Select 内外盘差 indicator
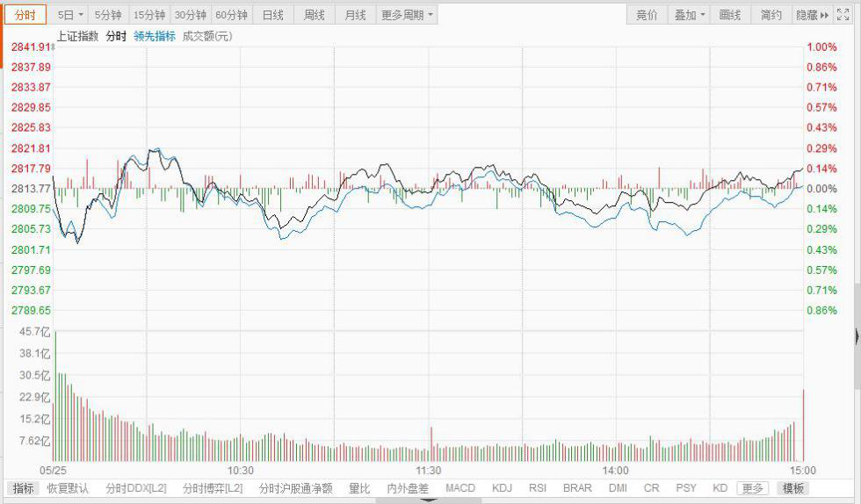 pos(408,488)
